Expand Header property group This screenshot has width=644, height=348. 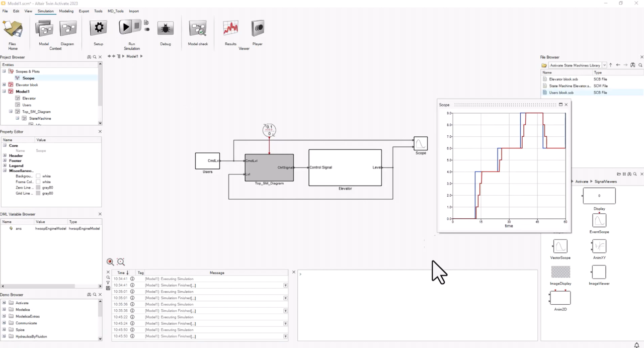(x=5, y=155)
